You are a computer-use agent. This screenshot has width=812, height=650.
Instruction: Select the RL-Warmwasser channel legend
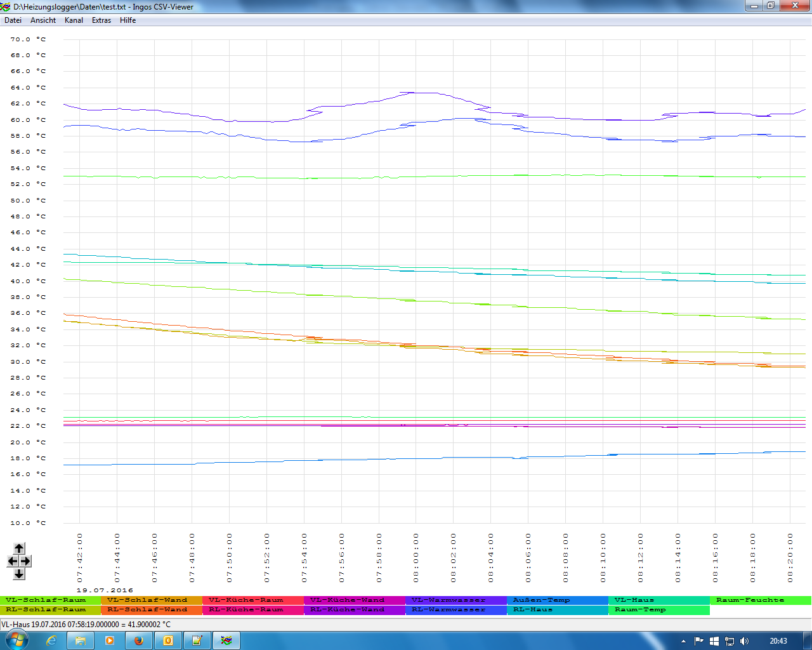[457, 609]
